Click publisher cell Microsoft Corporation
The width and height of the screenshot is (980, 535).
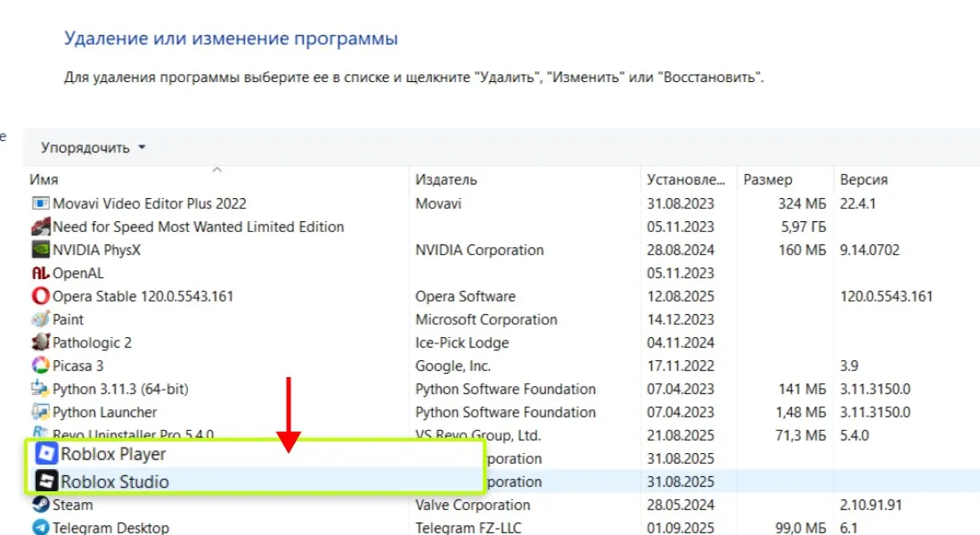point(486,319)
